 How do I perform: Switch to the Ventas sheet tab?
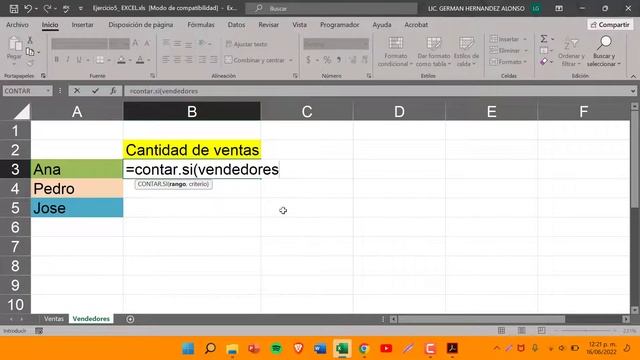point(54,319)
